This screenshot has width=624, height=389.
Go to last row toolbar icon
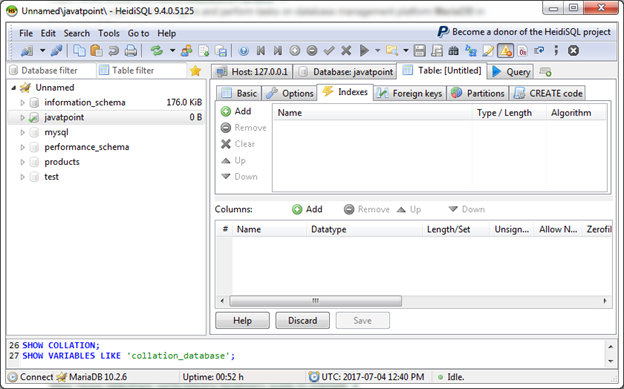(278, 51)
